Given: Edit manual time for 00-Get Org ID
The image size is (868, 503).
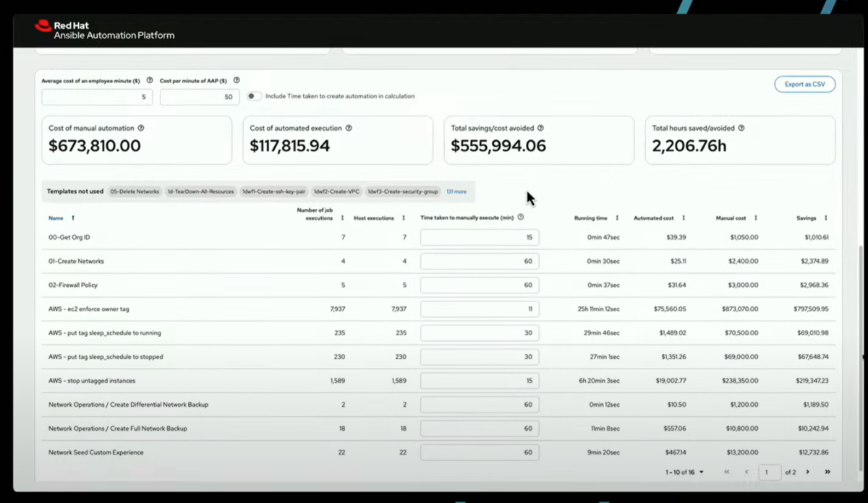Looking at the screenshot, I should pyautogui.click(x=480, y=237).
